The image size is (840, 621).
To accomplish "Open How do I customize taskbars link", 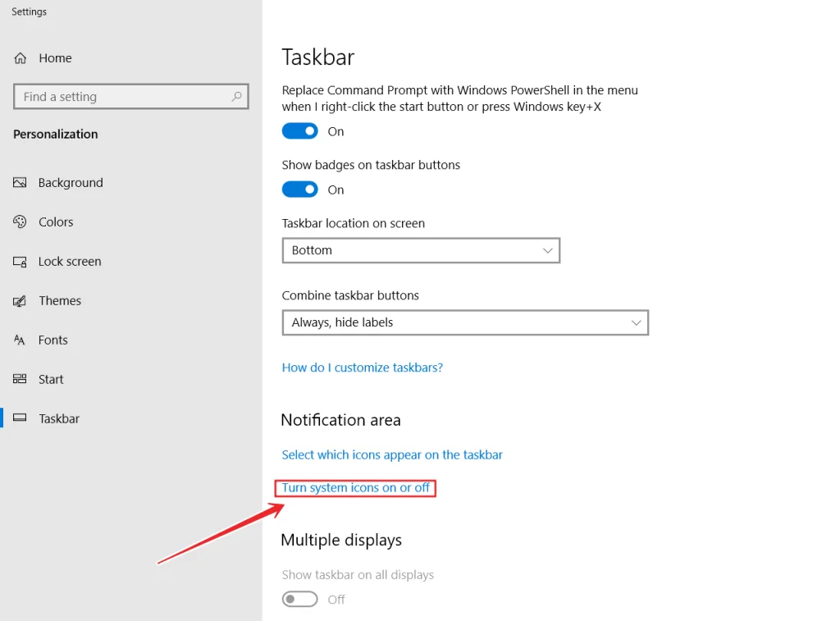I will (x=362, y=368).
